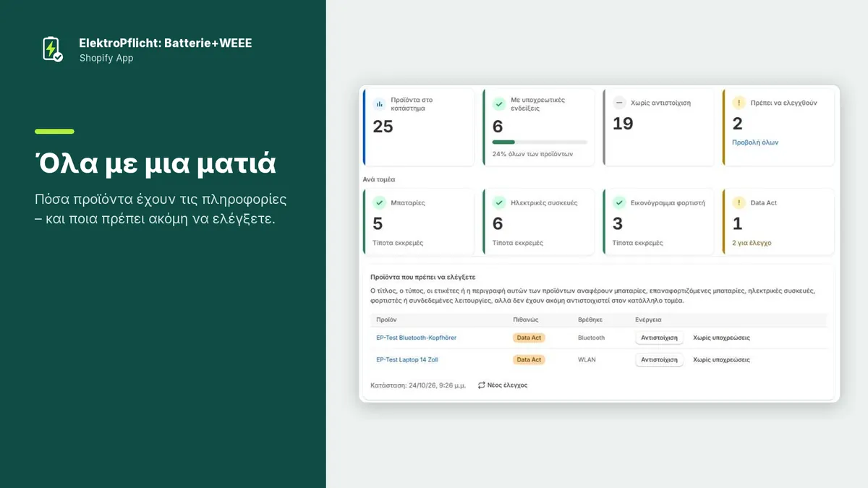The height and width of the screenshot is (488, 868).
Task: Click the Προϊόν column header
Action: pyautogui.click(x=387, y=320)
